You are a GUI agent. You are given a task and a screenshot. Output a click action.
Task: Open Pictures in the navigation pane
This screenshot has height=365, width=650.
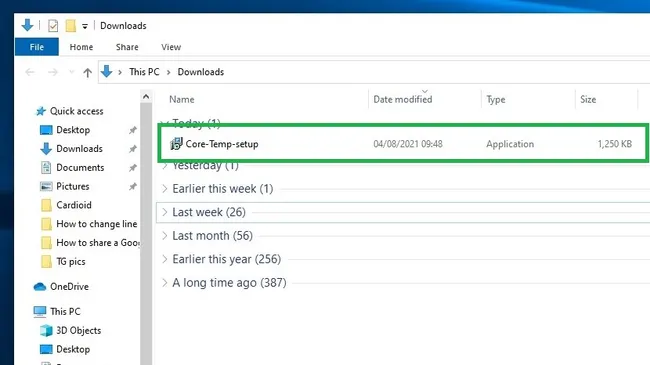[x=73, y=186]
